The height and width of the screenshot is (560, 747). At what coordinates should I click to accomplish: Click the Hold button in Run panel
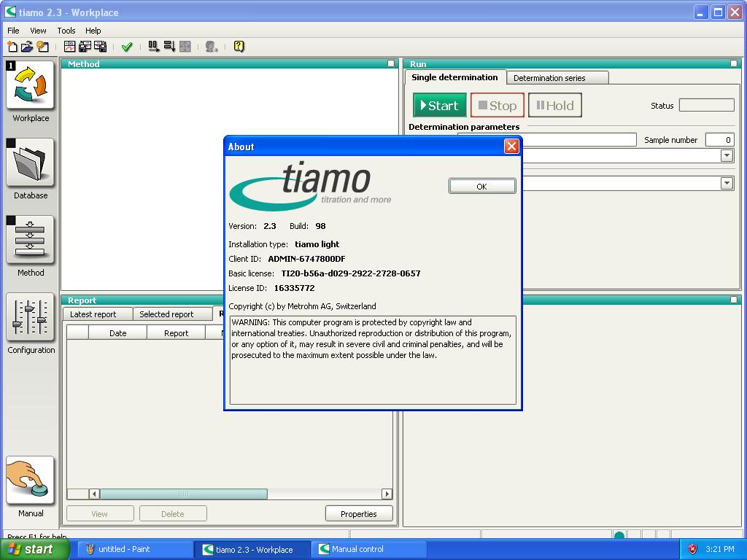554,105
